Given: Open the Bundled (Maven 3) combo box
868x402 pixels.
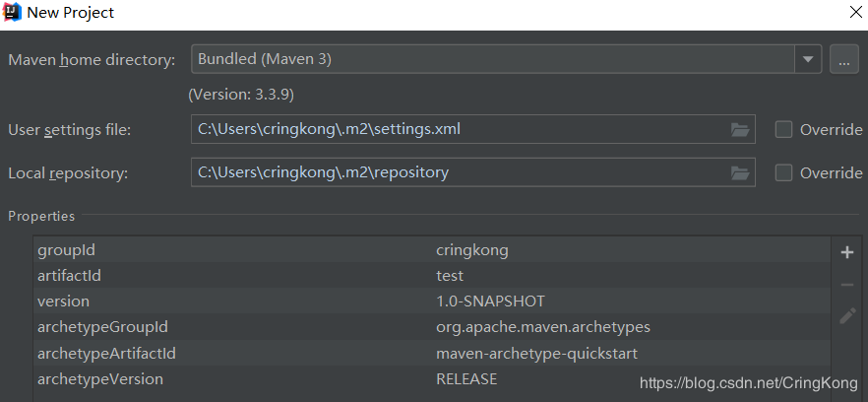Looking at the screenshot, I should (x=492, y=59).
